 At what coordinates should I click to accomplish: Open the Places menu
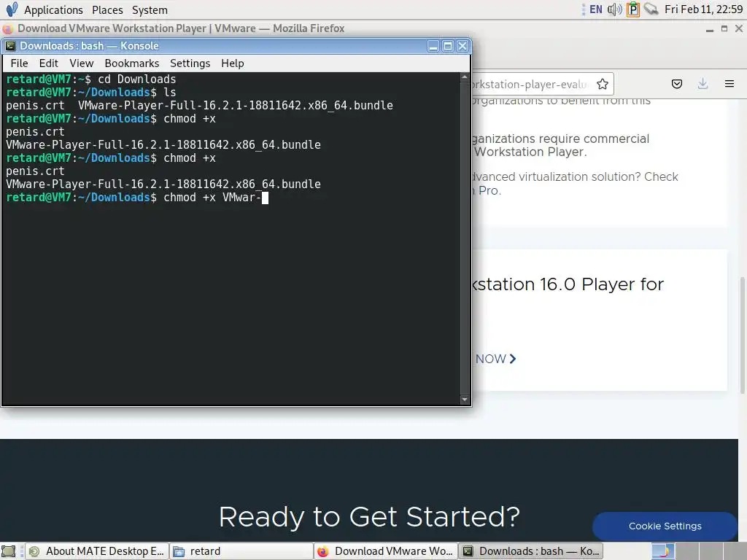coord(107,9)
